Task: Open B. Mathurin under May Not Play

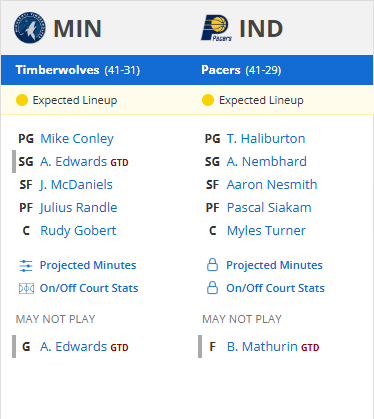Action: coord(262,347)
